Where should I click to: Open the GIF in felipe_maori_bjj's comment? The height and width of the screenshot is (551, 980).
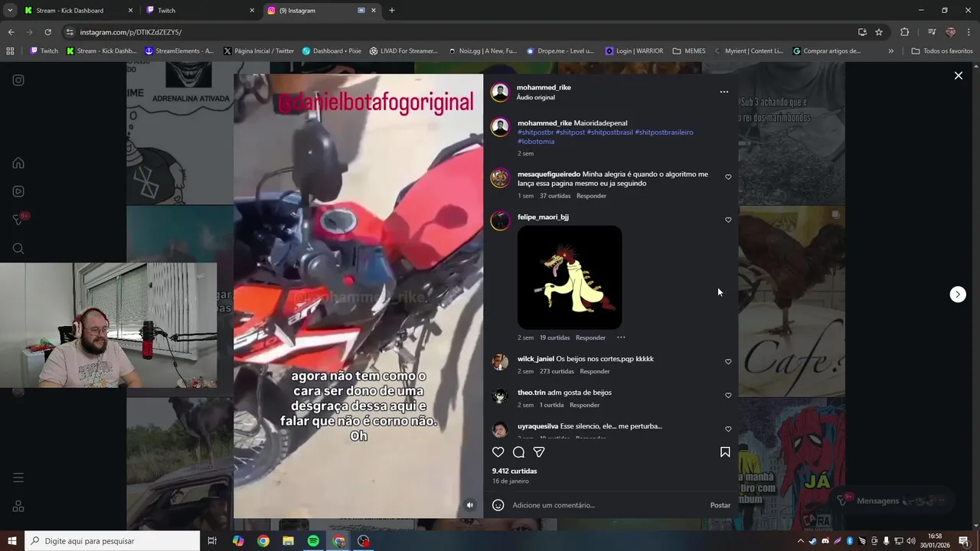tap(570, 277)
